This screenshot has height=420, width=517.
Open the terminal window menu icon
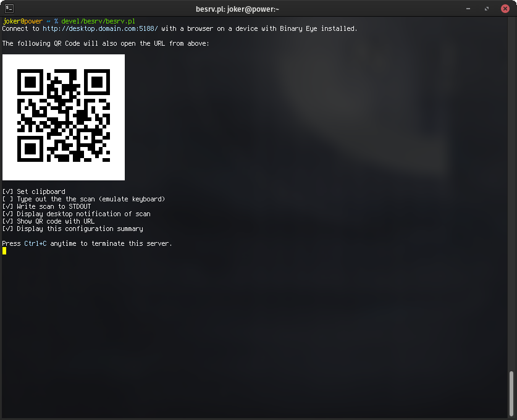click(9, 9)
